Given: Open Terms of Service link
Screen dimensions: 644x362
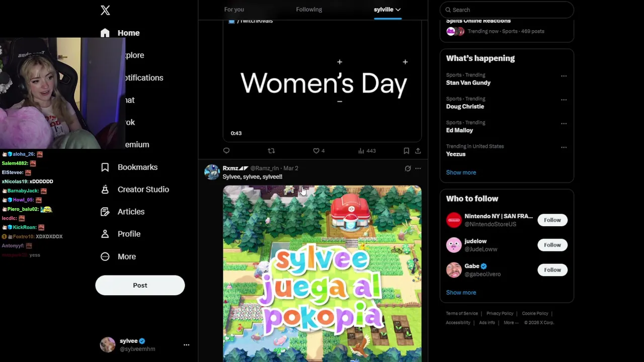Looking at the screenshot, I should pyautogui.click(x=462, y=314).
